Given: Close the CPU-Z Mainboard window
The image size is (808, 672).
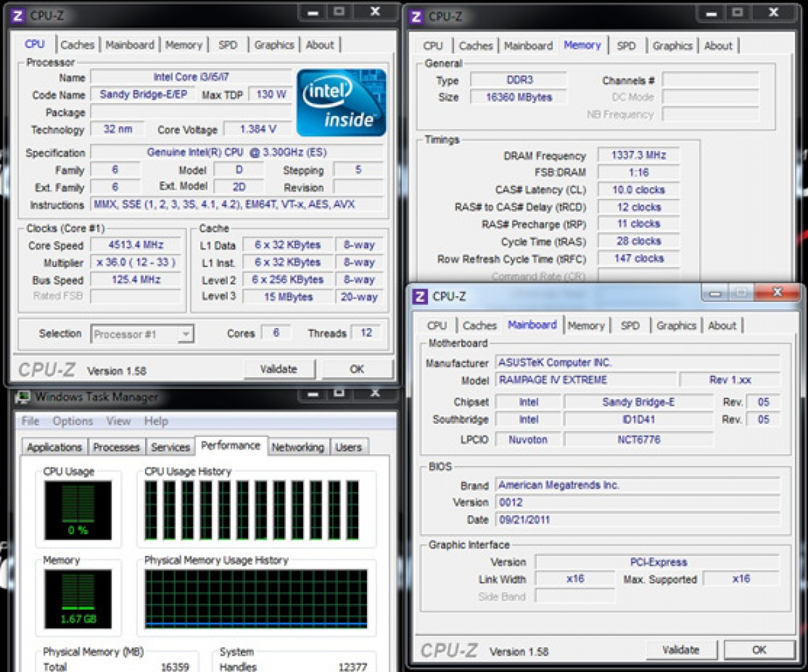Looking at the screenshot, I should (x=777, y=293).
